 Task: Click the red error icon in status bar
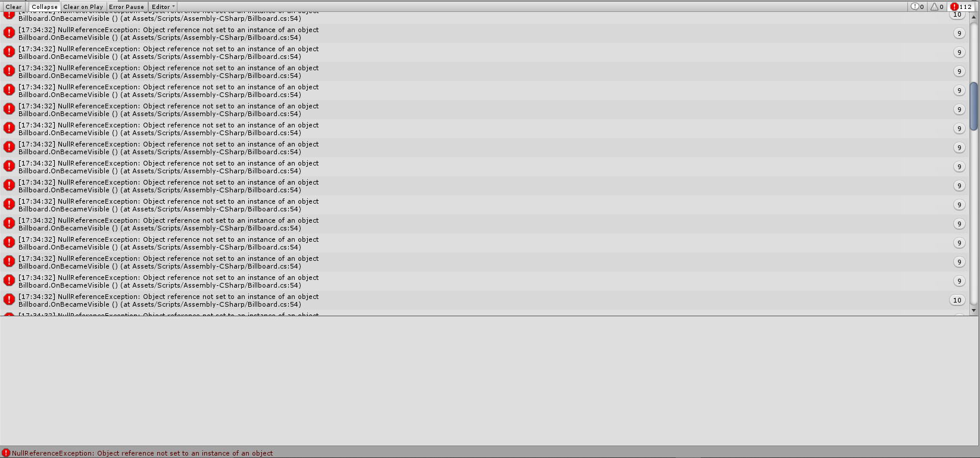(x=6, y=453)
